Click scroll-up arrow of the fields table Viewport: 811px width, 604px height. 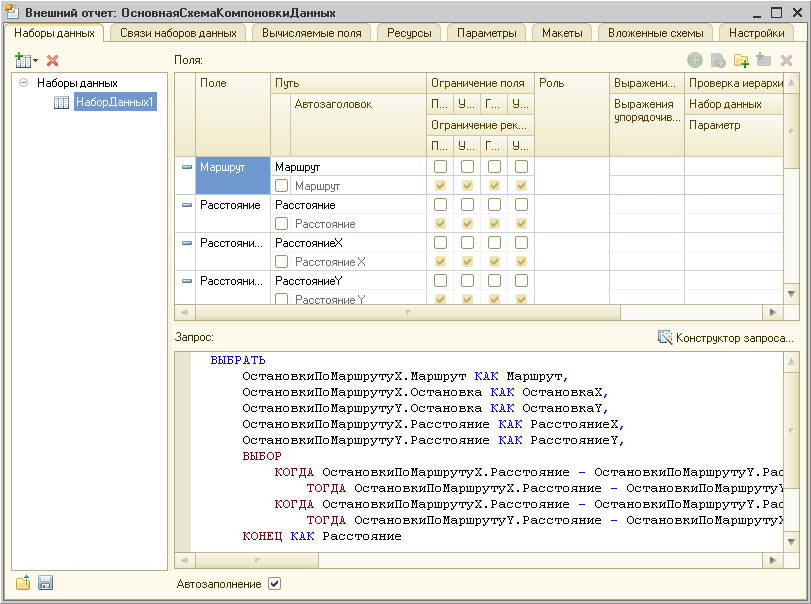(791, 83)
